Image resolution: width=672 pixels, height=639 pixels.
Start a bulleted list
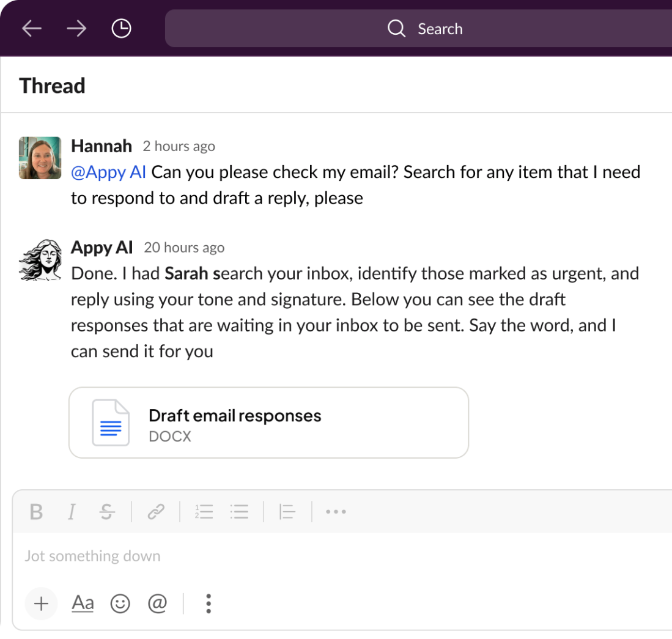(239, 512)
